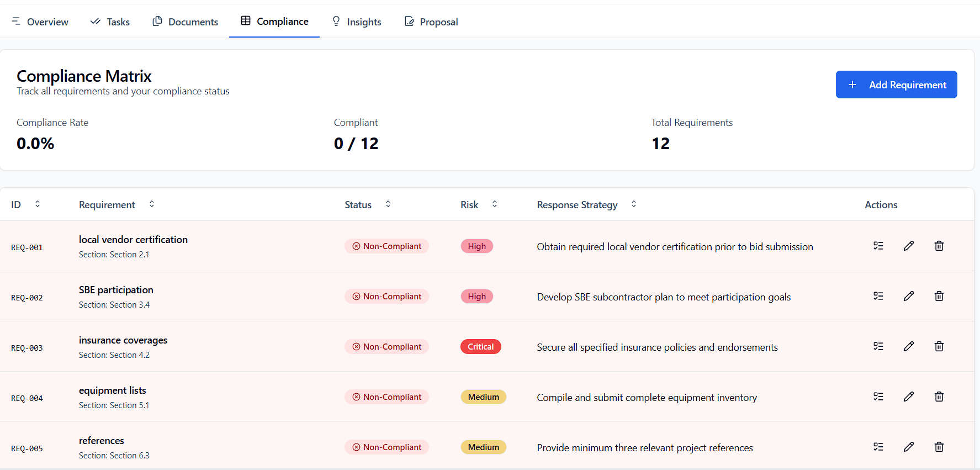The image size is (980, 470).
Task: Click Non-Compliant status badge for REQ-001
Action: point(386,246)
